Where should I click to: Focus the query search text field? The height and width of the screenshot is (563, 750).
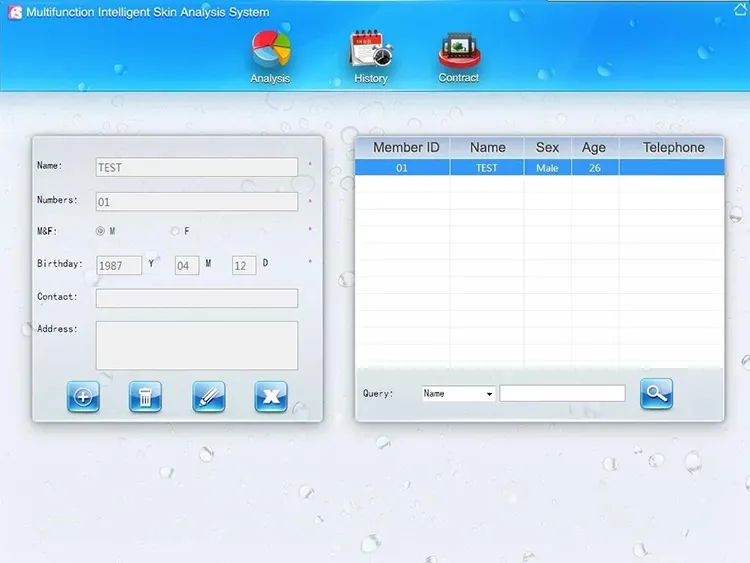(562, 394)
